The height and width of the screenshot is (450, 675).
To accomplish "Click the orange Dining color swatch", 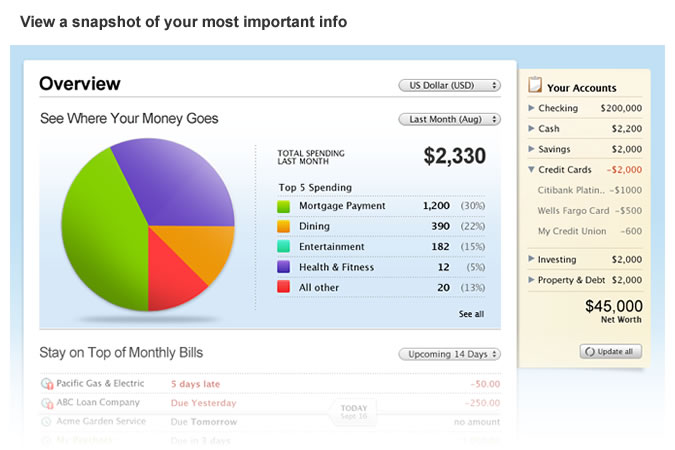I will point(283,227).
